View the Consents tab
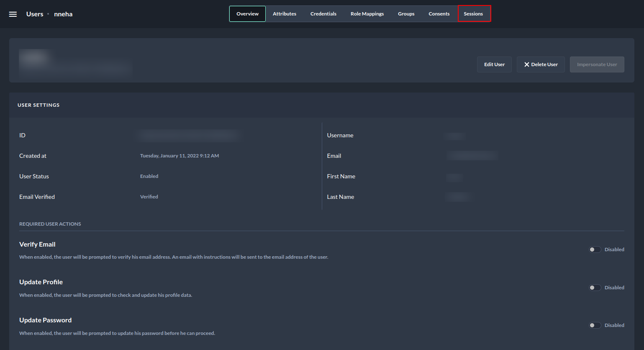 coord(439,14)
